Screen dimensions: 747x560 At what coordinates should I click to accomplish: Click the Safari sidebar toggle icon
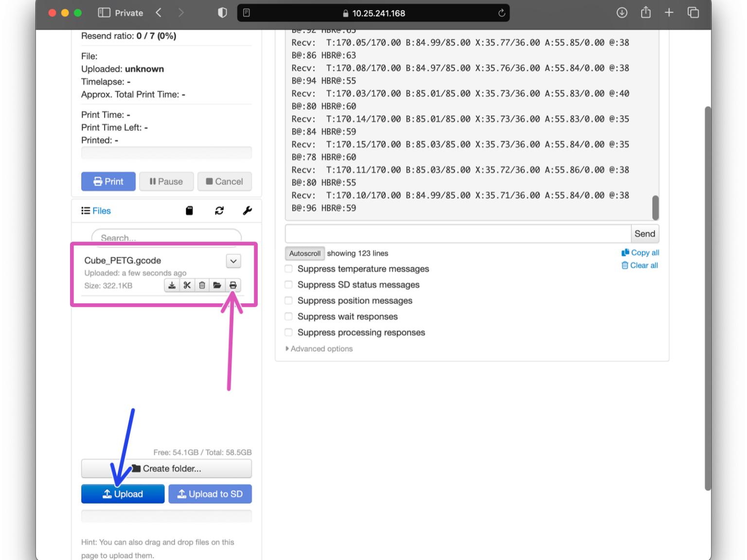coord(104,13)
